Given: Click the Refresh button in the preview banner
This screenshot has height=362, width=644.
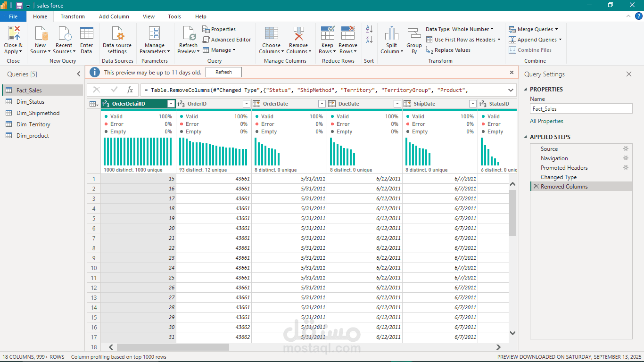Looking at the screenshot, I should (223, 72).
